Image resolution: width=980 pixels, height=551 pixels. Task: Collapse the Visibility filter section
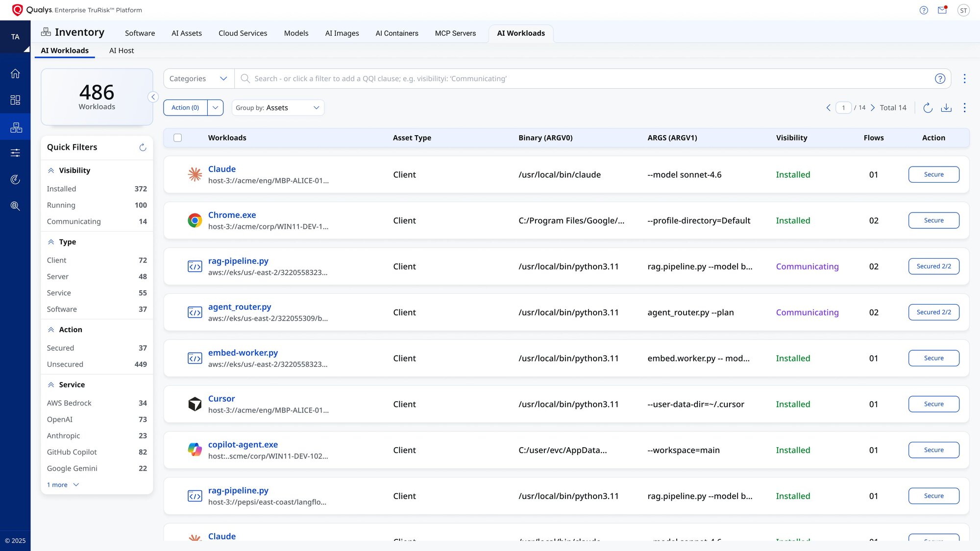click(51, 170)
